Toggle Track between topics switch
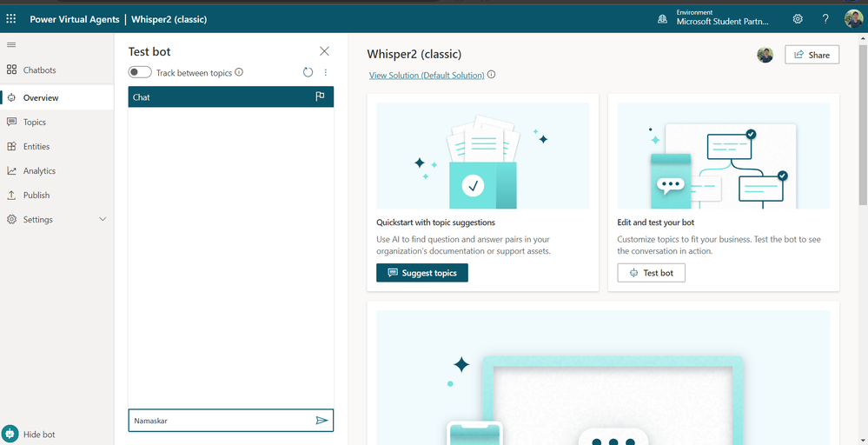The width and height of the screenshot is (868, 445). 140,72
